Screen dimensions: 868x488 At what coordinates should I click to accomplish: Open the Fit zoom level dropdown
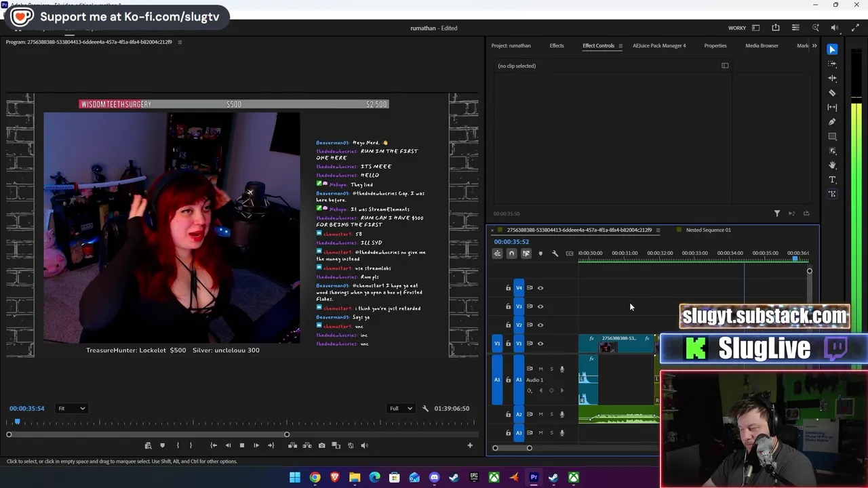point(71,409)
